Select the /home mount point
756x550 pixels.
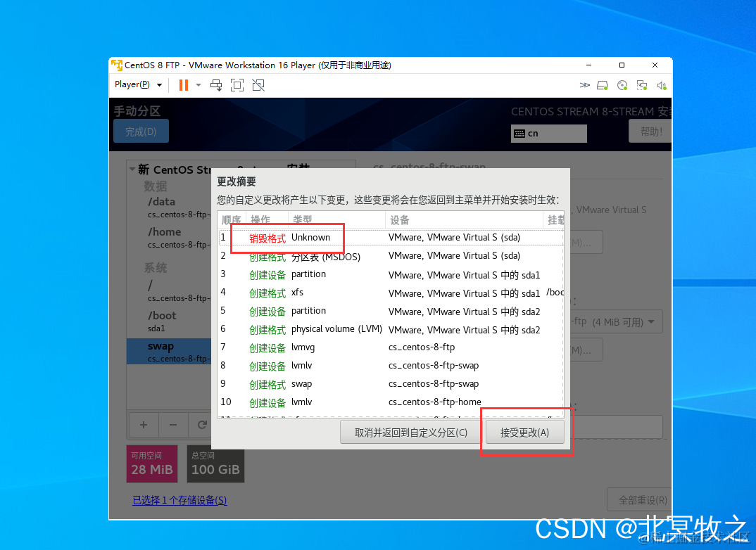(169, 238)
